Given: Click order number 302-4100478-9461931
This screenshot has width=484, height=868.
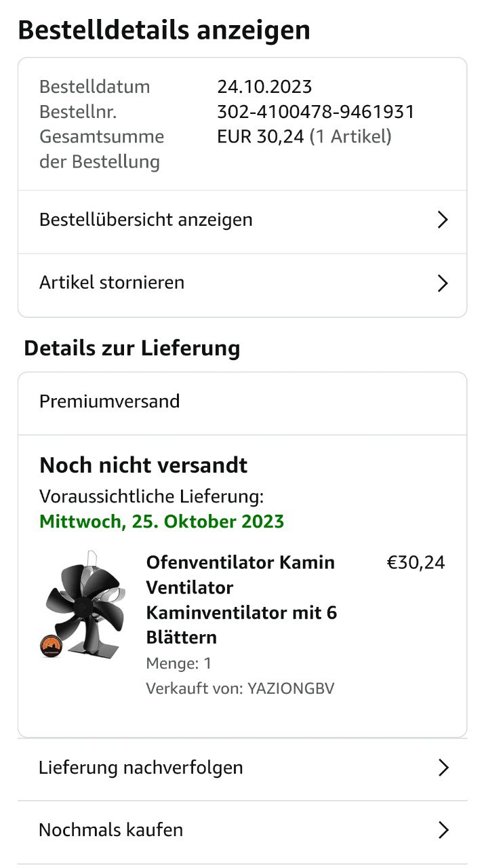Looking at the screenshot, I should pyautogui.click(x=315, y=112).
